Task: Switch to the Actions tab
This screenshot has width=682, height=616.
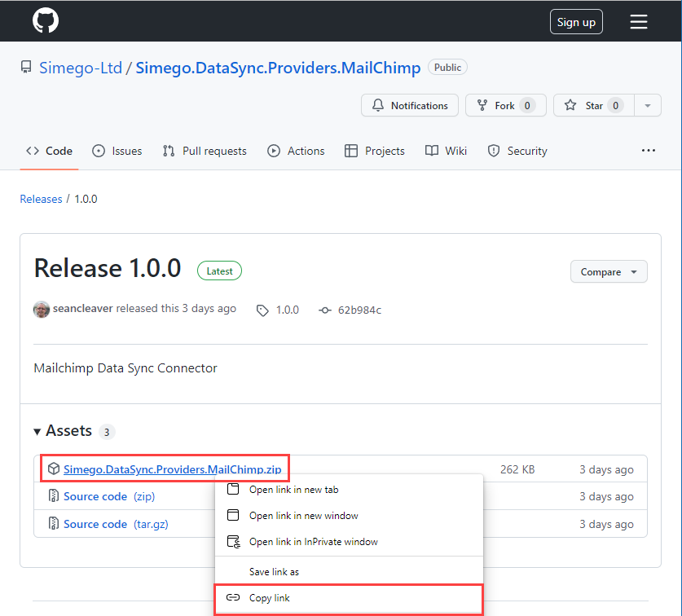Action: [x=296, y=151]
